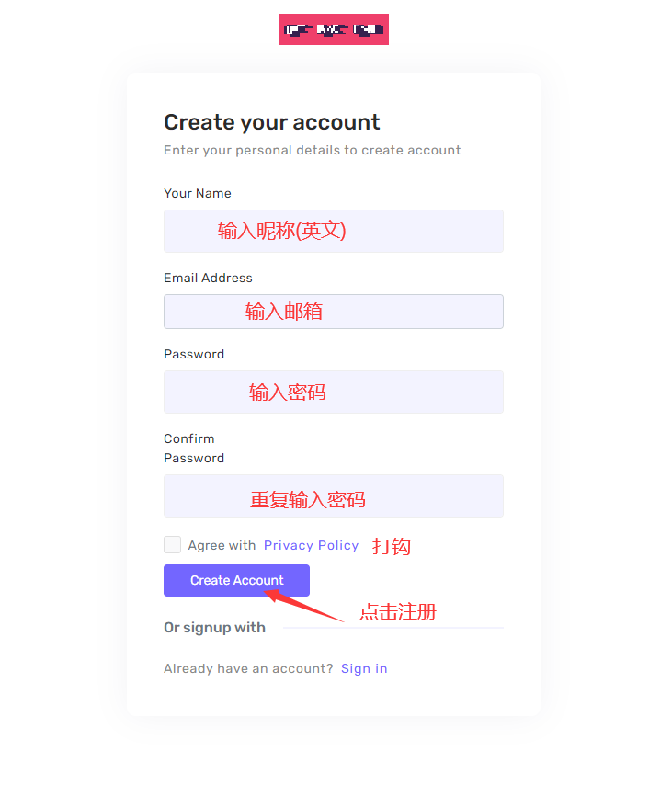Click the "Email Address" label text
Image resolution: width=672 pixels, height=785 pixels.
coord(208,278)
